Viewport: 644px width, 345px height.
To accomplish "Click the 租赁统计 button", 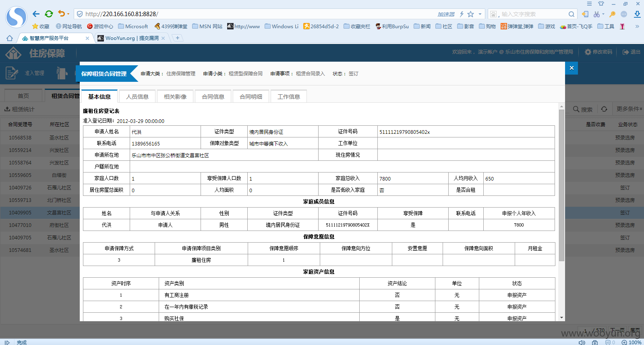I will coord(19,109).
